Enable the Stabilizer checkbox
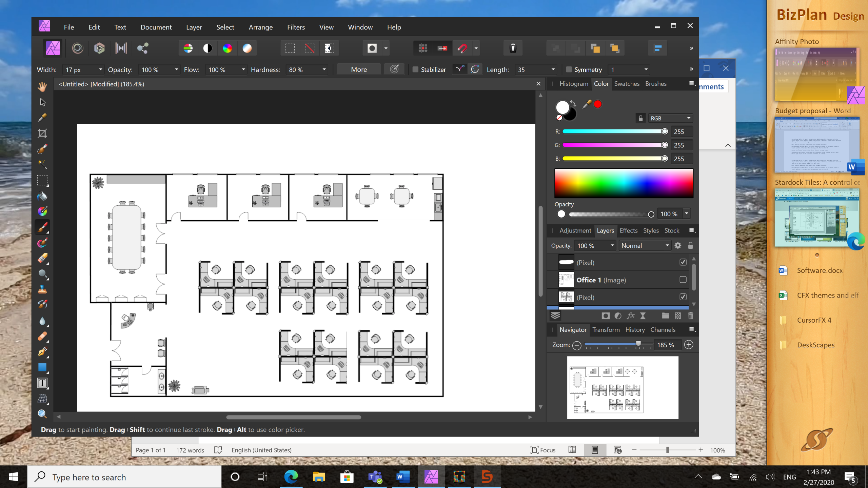Screen dimensions: 868x488 [415, 69]
